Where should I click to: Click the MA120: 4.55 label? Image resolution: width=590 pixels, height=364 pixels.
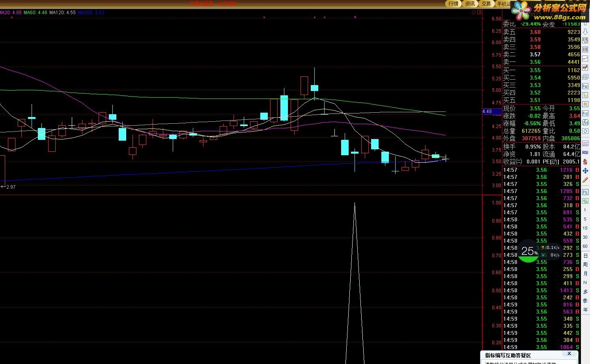tap(62, 13)
